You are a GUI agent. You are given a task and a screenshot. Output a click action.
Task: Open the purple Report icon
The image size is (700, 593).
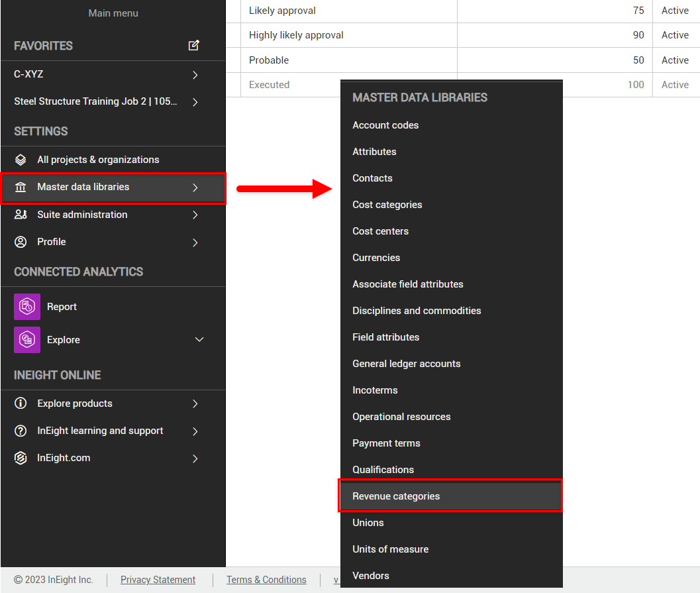(x=27, y=307)
